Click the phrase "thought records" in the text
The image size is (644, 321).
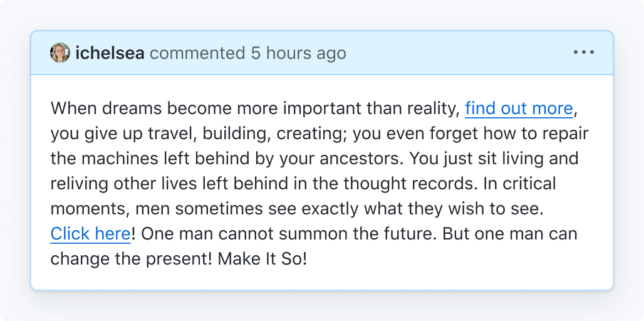tap(409, 184)
